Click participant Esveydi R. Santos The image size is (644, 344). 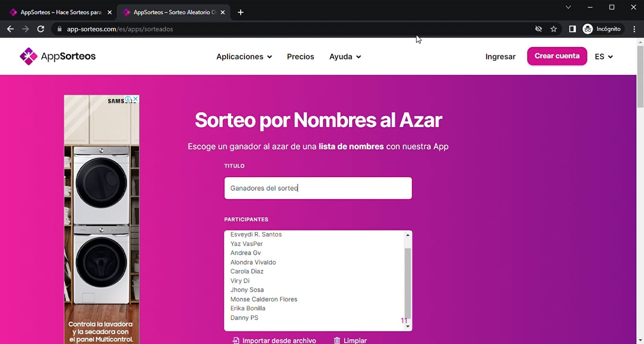(256, 235)
